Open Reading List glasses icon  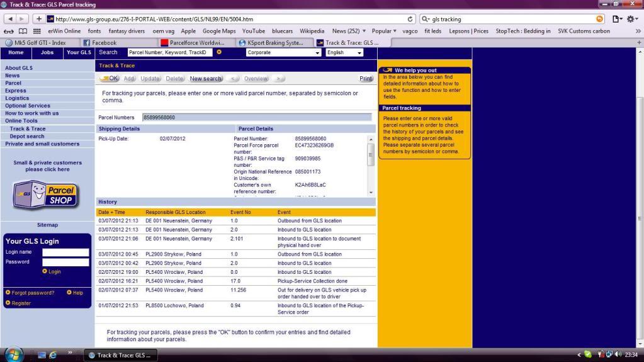[x=9, y=31]
